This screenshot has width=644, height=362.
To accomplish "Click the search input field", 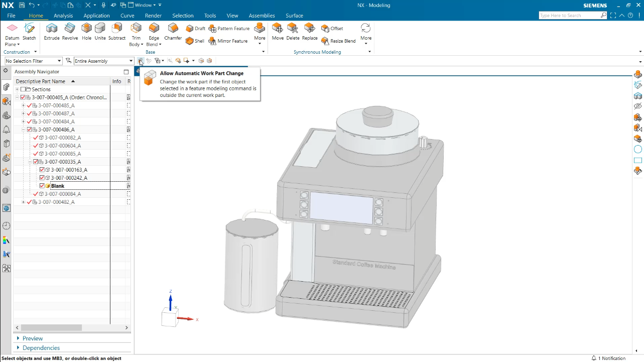I will tap(569, 15).
